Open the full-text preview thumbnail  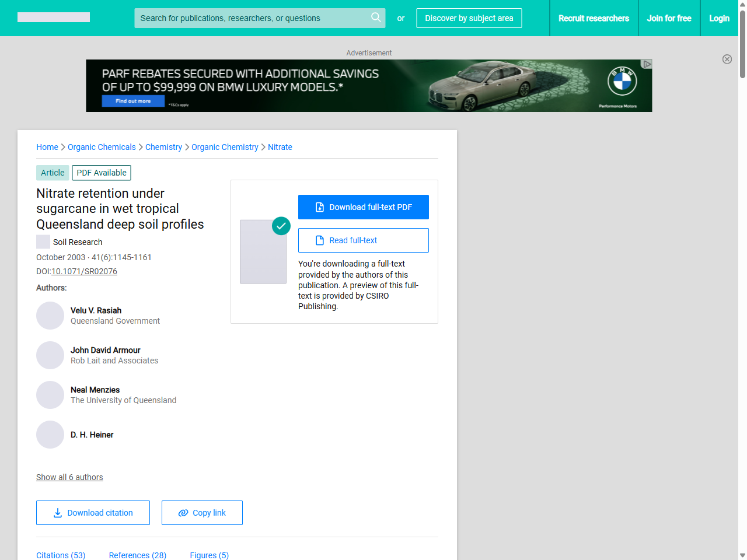[263, 252]
